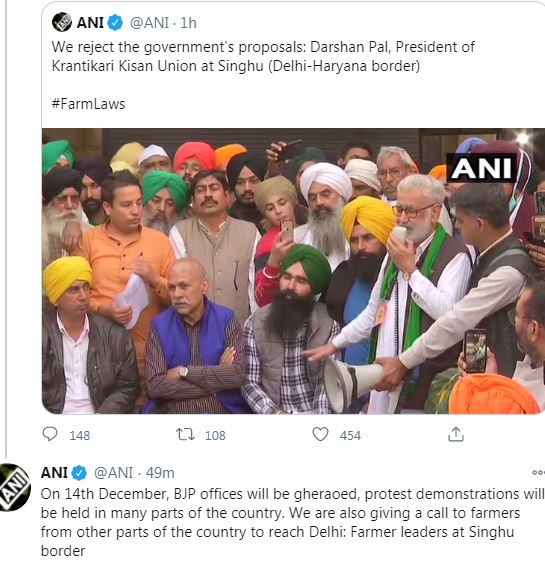Screen dimensions: 545x562
Task: Like the tweet via heart icon
Action: point(320,434)
